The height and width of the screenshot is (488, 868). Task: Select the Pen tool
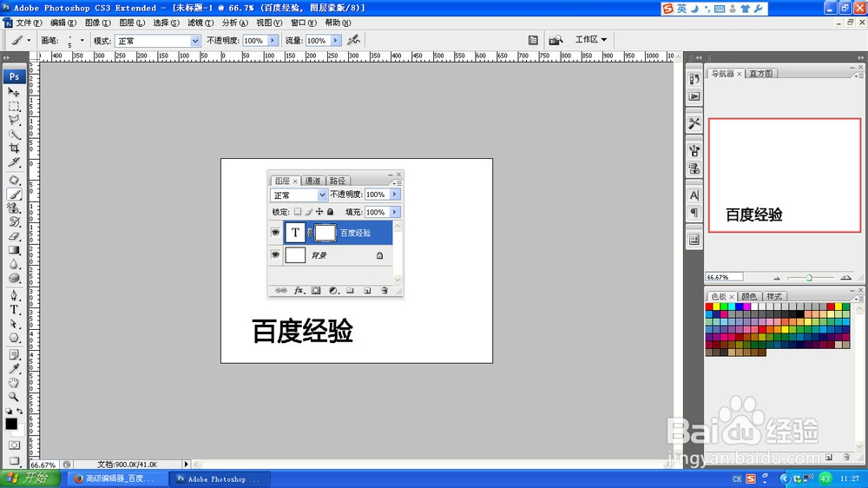click(x=14, y=296)
